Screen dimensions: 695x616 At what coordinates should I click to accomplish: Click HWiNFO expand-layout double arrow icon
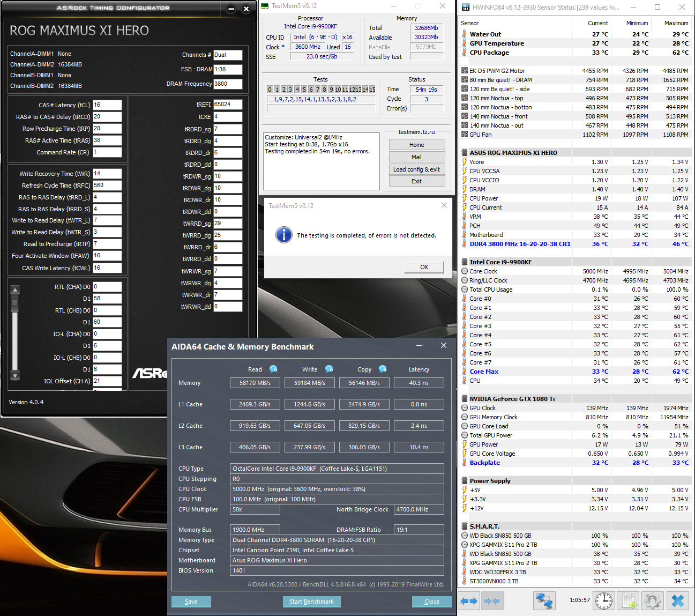pyautogui.click(x=469, y=601)
